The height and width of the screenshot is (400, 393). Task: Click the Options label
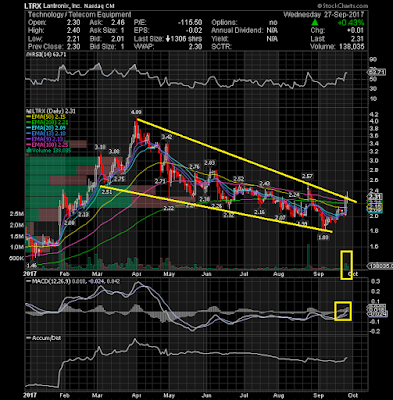[224, 23]
